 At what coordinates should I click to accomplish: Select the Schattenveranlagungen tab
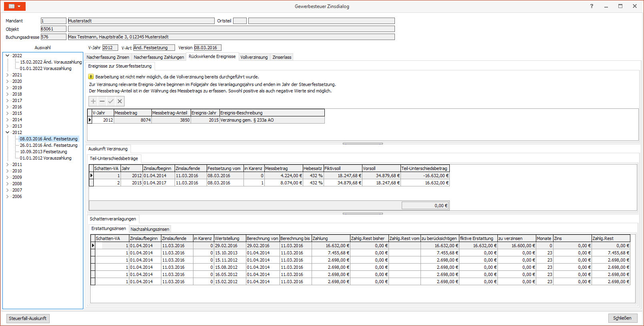(113, 219)
